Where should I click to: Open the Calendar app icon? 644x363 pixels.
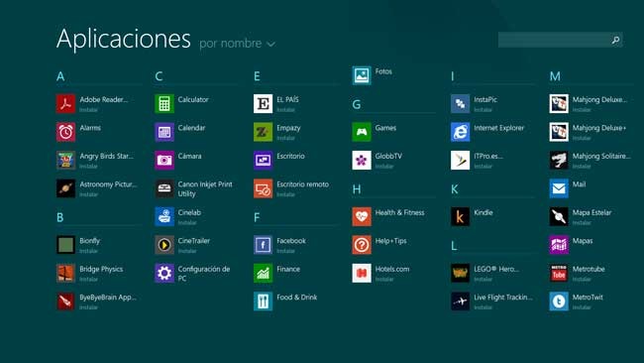[x=164, y=132]
